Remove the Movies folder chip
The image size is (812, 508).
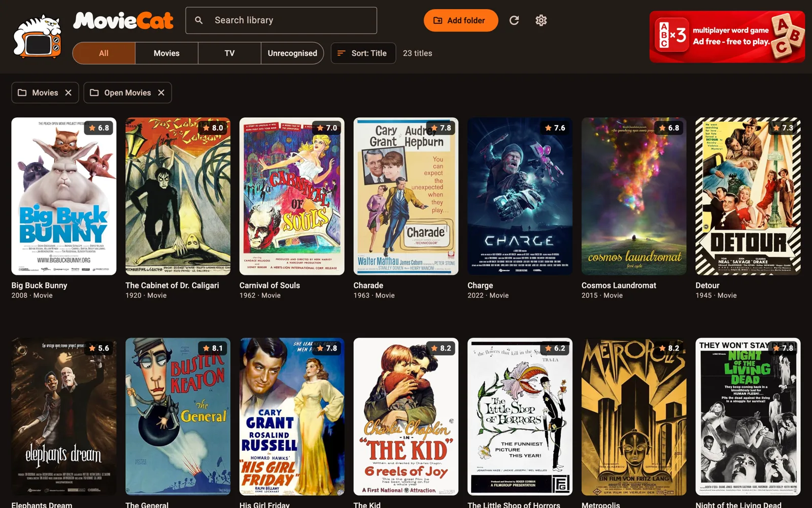[x=69, y=92]
